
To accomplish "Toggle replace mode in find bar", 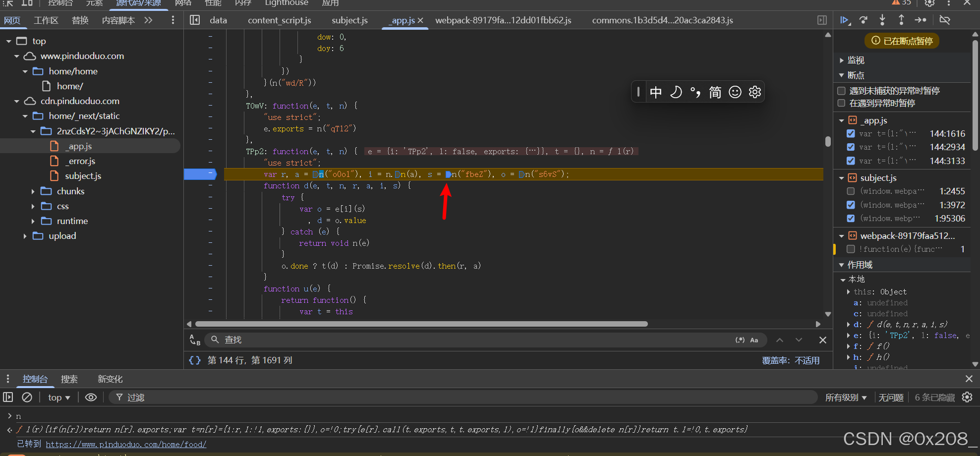I will pyautogui.click(x=195, y=340).
